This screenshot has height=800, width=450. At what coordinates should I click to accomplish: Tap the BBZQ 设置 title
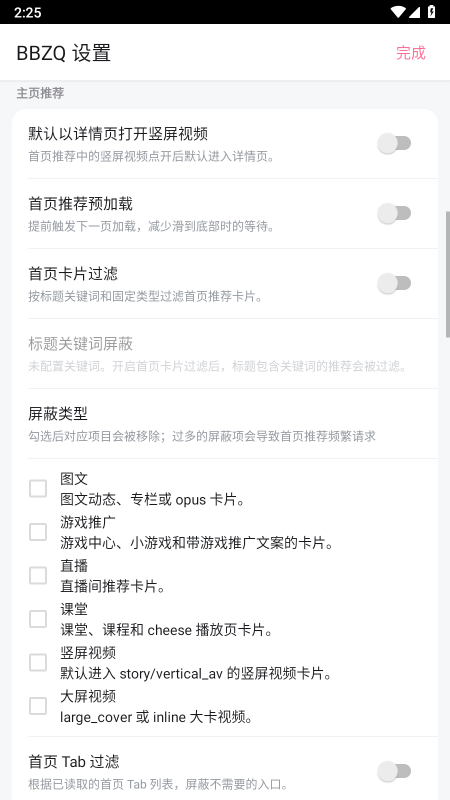tap(64, 53)
